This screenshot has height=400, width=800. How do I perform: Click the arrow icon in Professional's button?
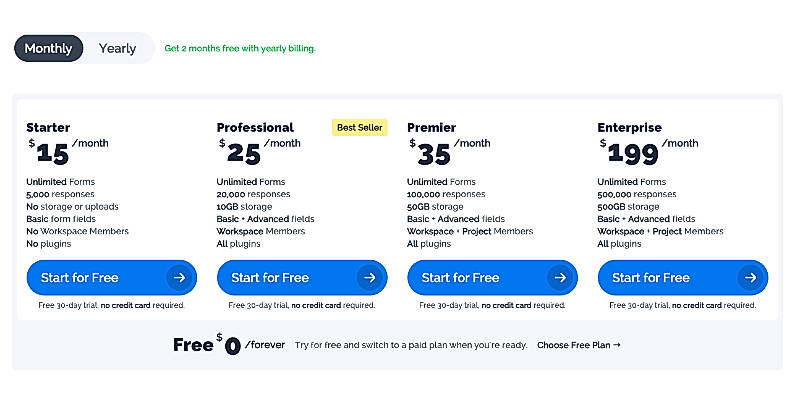coord(369,277)
